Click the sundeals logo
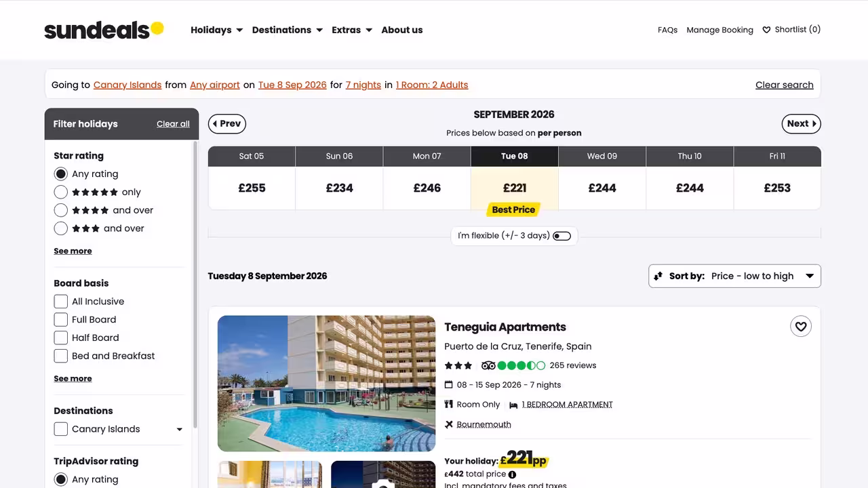The width and height of the screenshot is (868, 488). pyautogui.click(x=104, y=30)
